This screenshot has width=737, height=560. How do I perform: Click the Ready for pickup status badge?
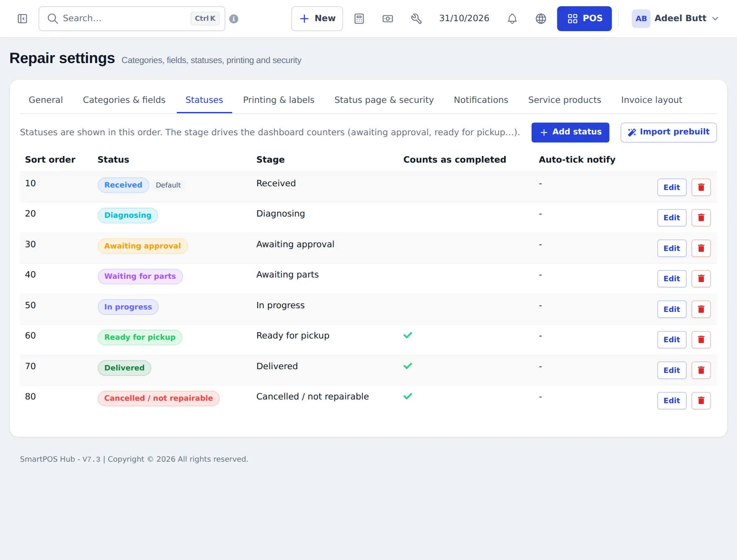click(x=140, y=337)
